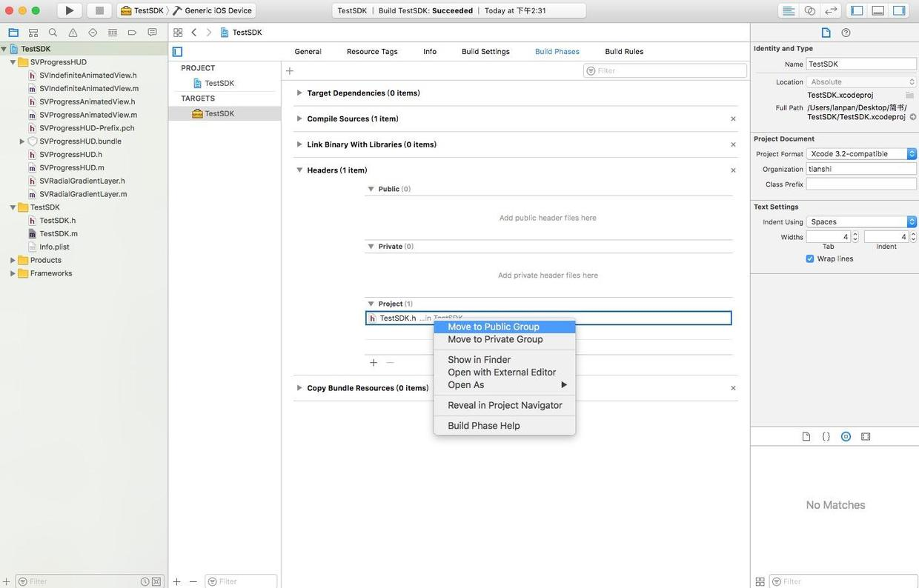This screenshot has width=919, height=588.
Task: Stop the running build
Action: (x=99, y=10)
